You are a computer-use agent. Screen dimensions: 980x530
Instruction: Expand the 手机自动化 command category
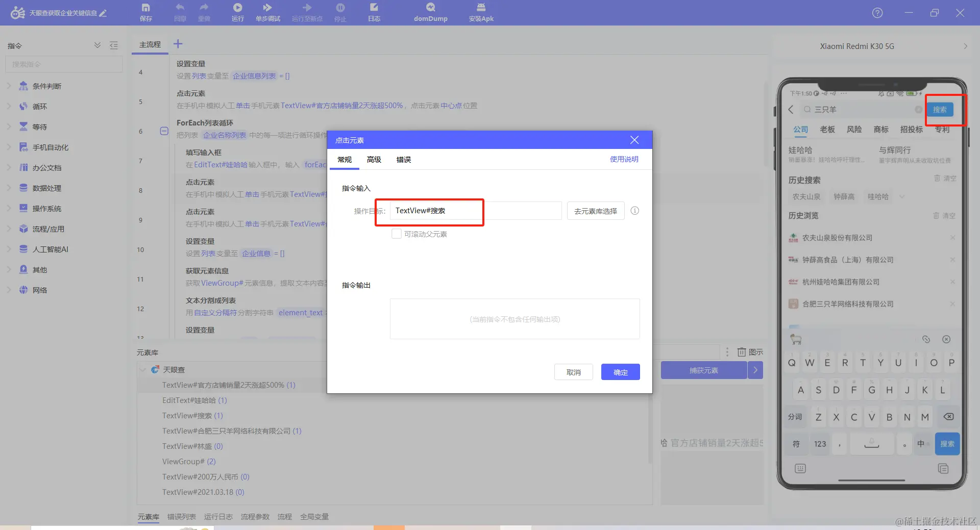pos(9,147)
